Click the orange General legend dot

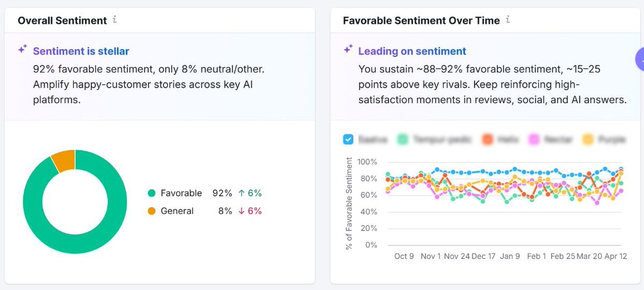pos(151,211)
